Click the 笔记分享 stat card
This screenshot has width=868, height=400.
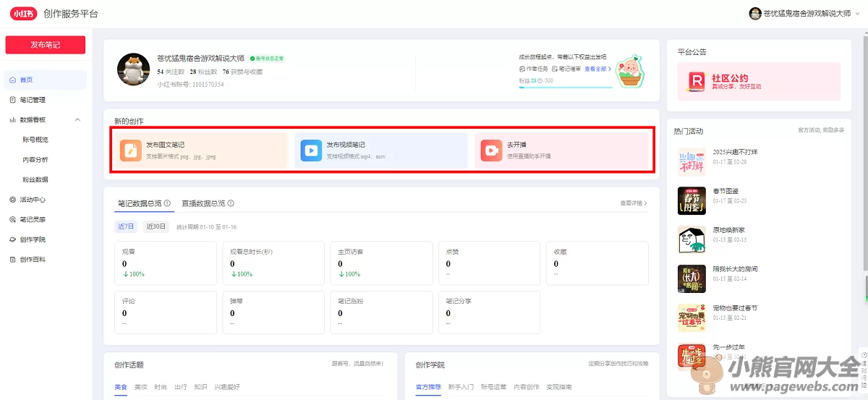(x=489, y=312)
